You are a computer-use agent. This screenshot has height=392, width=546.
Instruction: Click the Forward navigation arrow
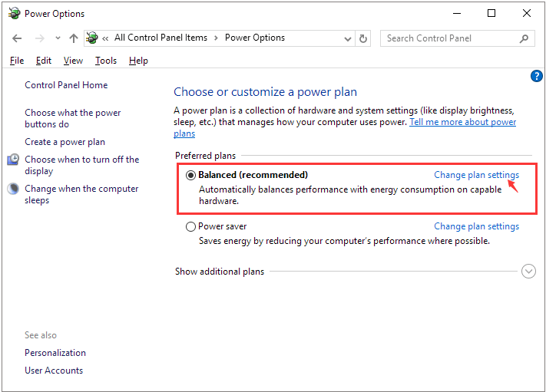tap(39, 38)
